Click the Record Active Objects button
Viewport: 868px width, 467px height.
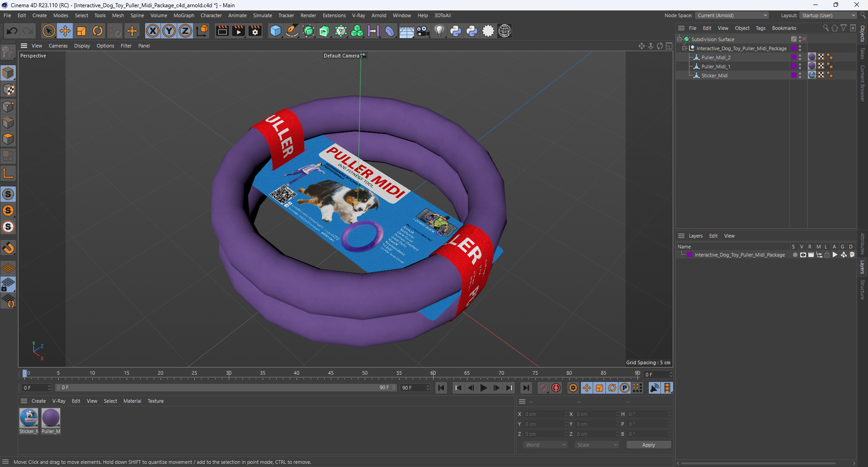[x=543, y=388]
